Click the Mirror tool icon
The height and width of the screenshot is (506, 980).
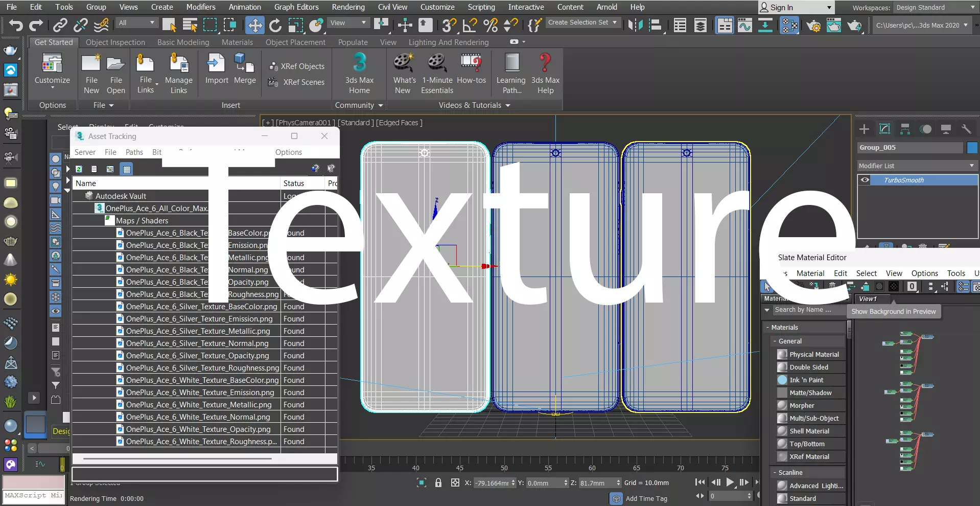click(x=636, y=25)
